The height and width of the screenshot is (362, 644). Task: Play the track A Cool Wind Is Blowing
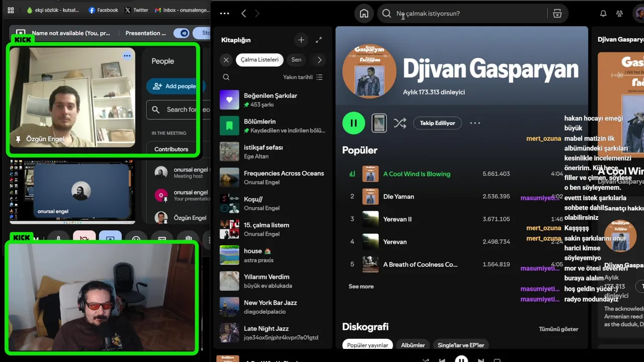pyautogui.click(x=417, y=174)
